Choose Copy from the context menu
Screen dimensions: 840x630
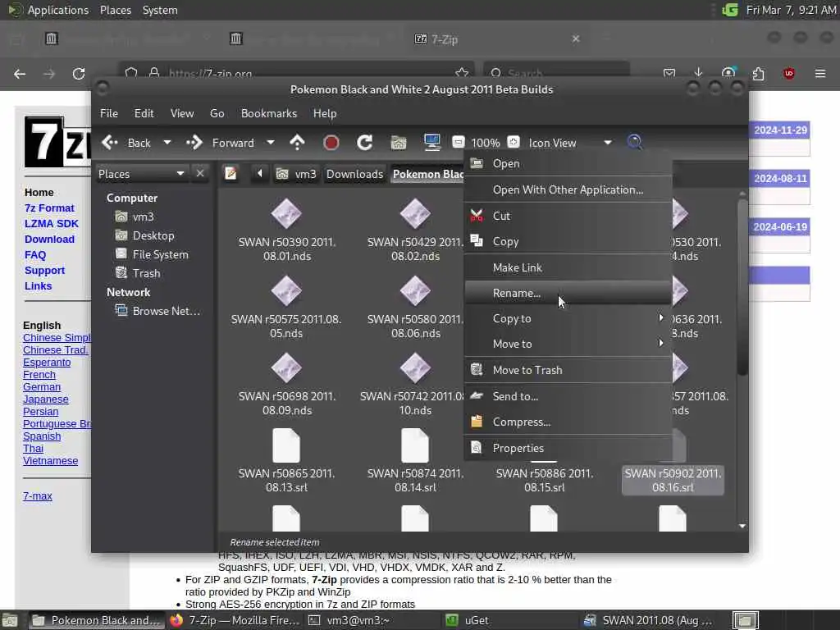568,241
